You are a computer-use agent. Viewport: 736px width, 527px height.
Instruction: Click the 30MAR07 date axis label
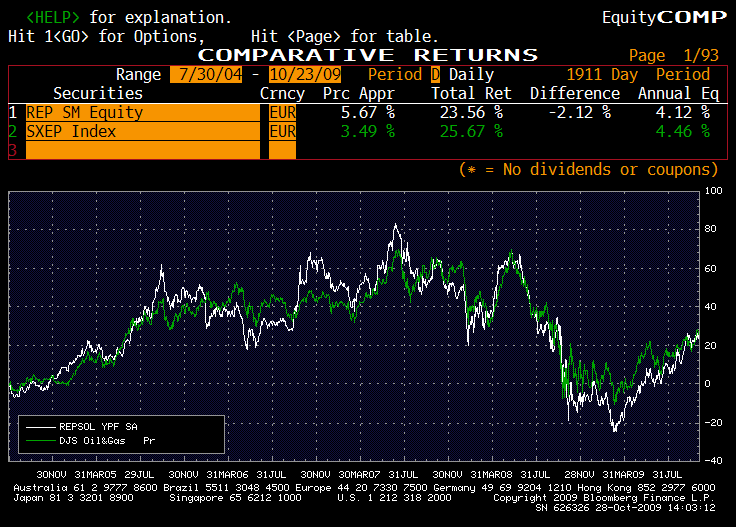tap(359, 474)
